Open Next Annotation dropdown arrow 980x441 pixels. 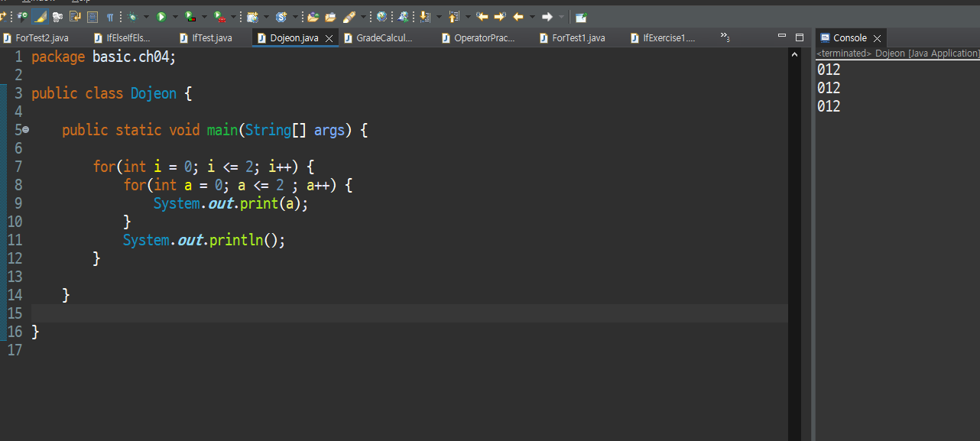(439, 17)
